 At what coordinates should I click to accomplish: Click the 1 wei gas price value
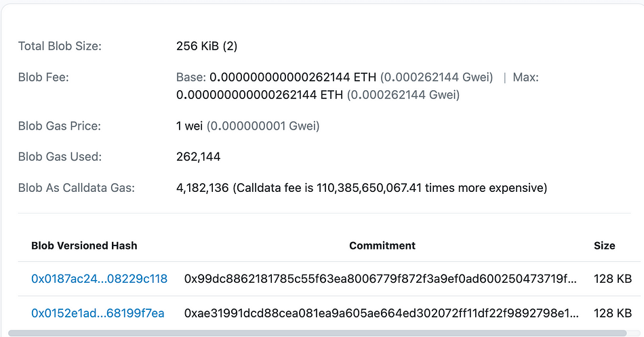(189, 125)
